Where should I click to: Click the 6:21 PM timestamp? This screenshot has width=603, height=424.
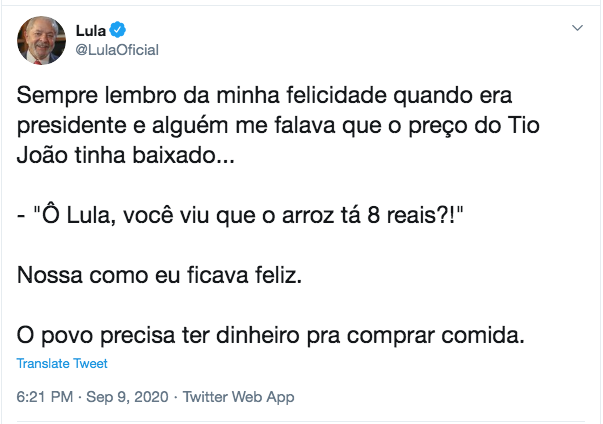pos(44,397)
